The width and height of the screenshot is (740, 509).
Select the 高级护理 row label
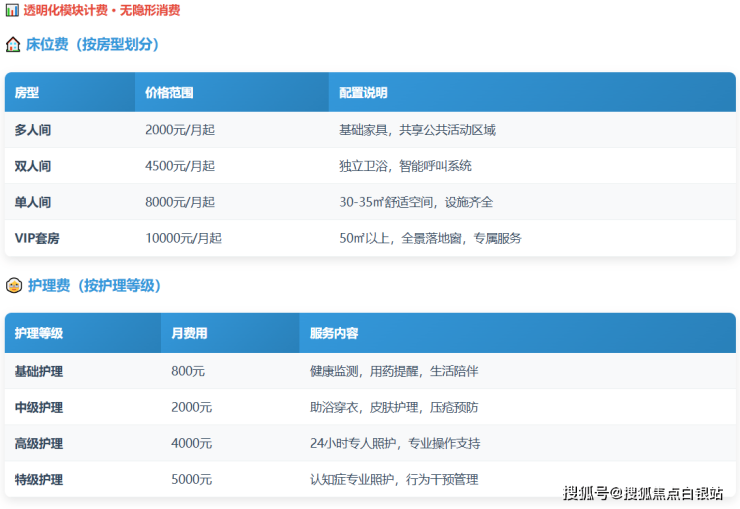tap(39, 443)
